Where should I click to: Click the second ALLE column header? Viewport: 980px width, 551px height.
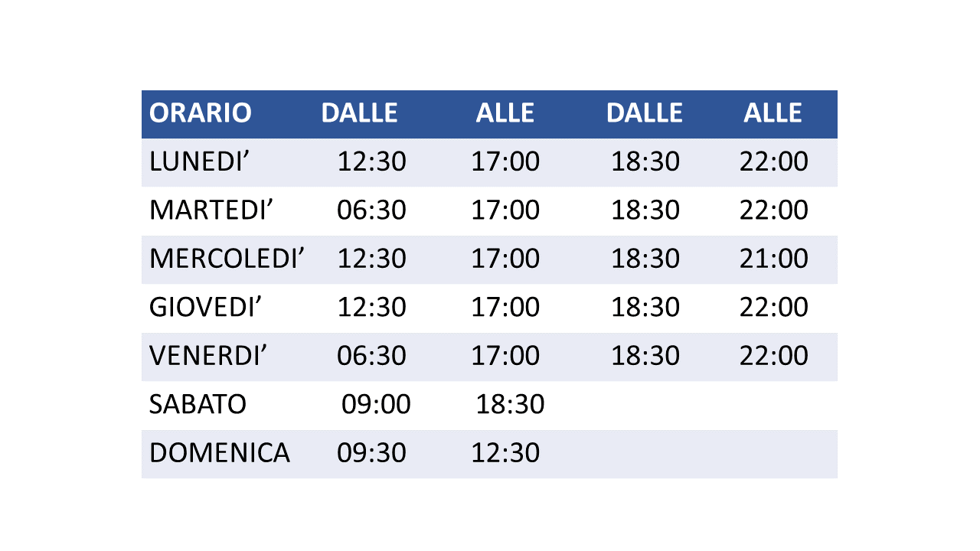click(x=773, y=113)
